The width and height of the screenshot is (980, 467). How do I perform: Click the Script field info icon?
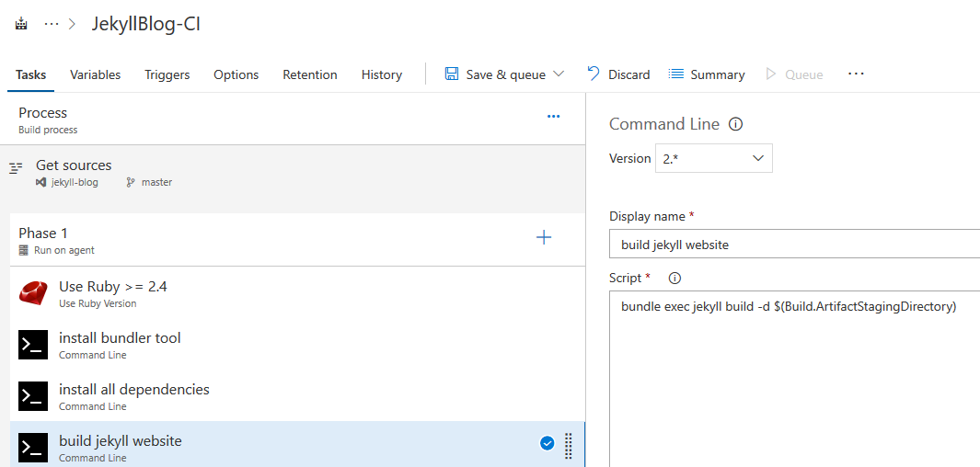[x=674, y=278]
